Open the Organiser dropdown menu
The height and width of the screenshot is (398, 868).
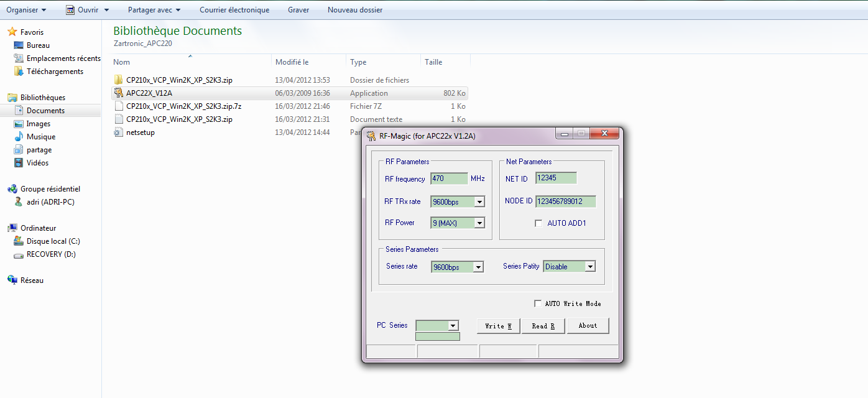click(x=26, y=10)
